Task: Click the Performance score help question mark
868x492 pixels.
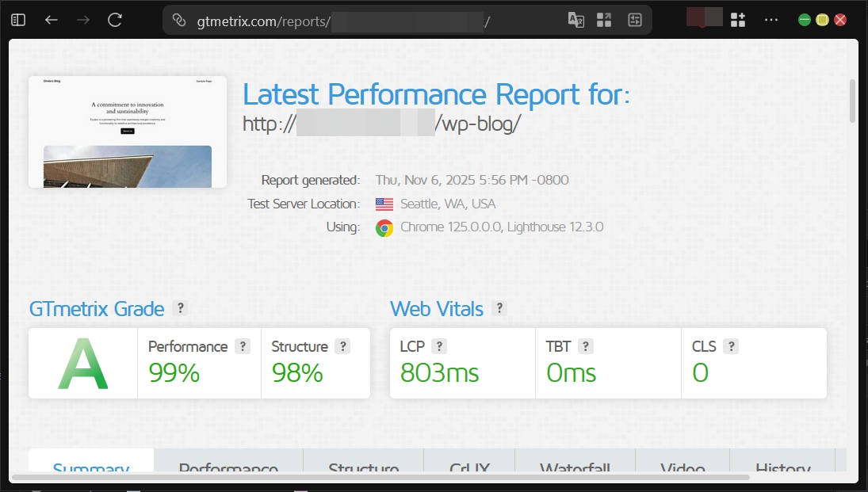Action: point(243,346)
